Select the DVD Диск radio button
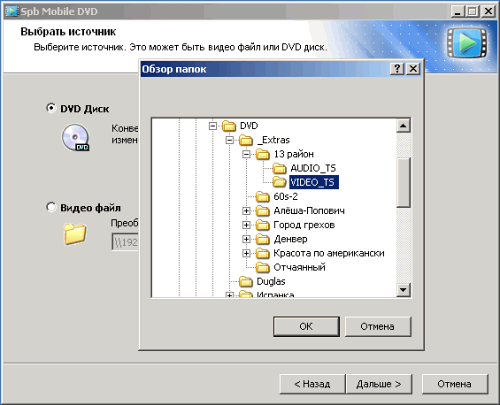500x405 pixels. [51, 108]
